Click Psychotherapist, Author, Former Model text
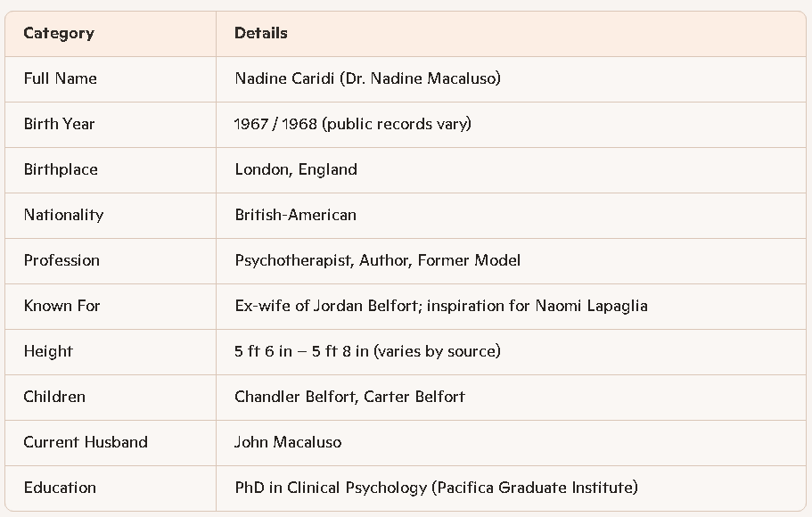The width and height of the screenshot is (812, 517). click(x=377, y=260)
